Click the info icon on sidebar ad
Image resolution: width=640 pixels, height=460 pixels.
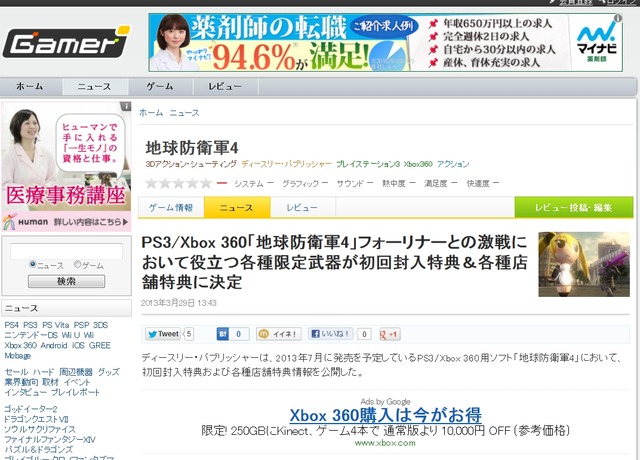(126, 106)
